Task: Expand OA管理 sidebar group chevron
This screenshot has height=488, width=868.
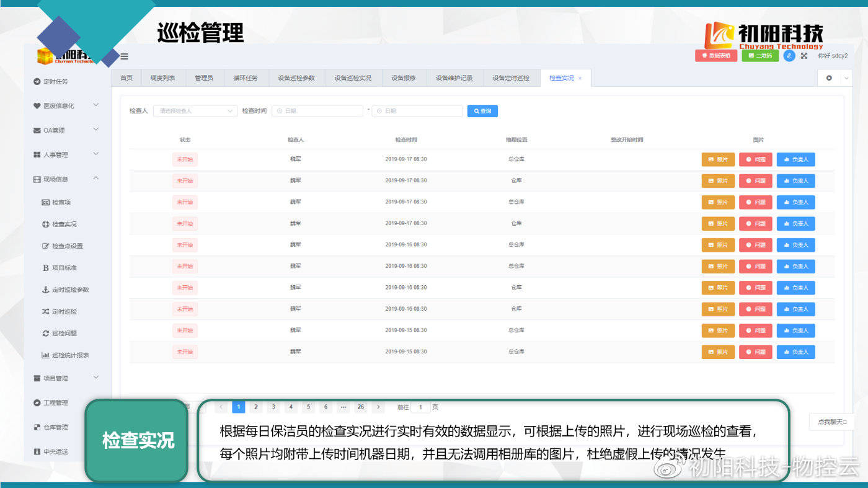Action: 95,129
